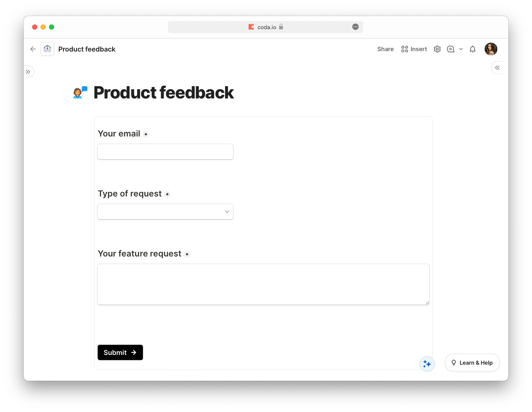Image resolution: width=532 pixels, height=412 pixels.
Task: Click the Type of request label
Action: click(130, 194)
